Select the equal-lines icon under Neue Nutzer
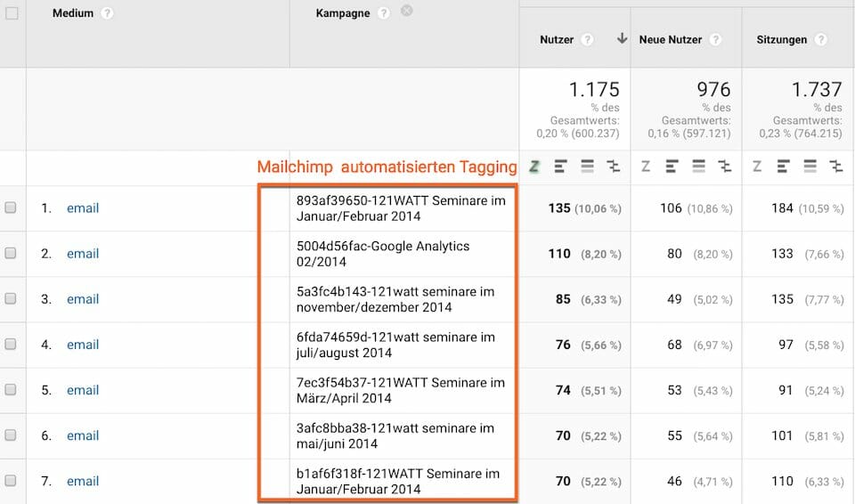Viewport: 855px width, 504px height. [698, 167]
